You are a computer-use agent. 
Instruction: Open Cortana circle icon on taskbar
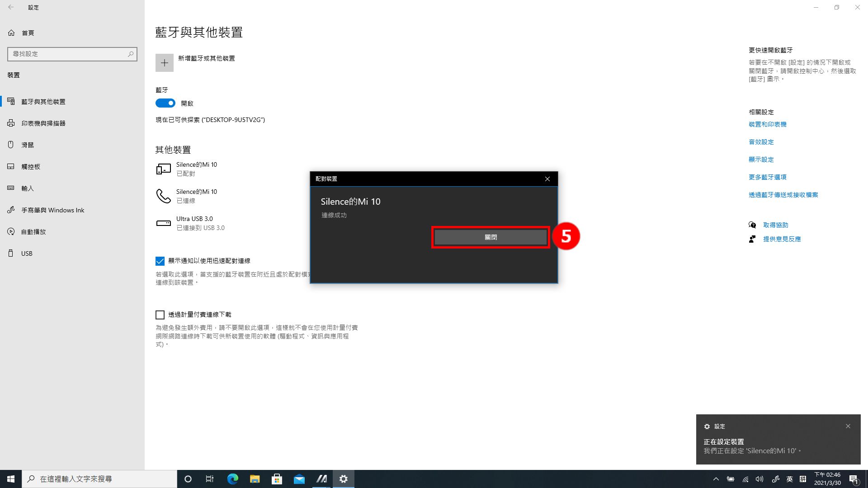pyautogui.click(x=188, y=479)
